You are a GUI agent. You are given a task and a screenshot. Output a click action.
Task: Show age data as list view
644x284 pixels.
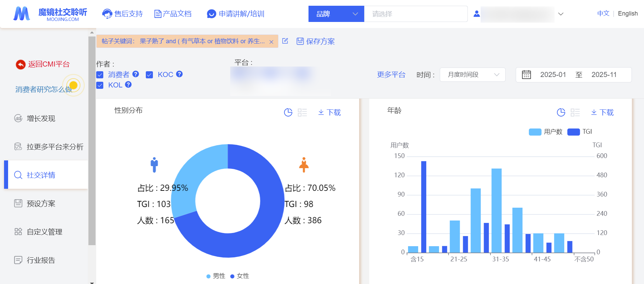575,112
